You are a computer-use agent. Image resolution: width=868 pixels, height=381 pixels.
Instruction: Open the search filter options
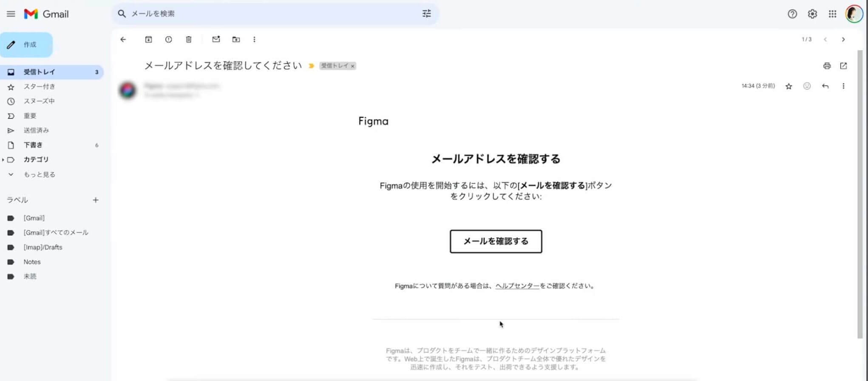(x=426, y=14)
